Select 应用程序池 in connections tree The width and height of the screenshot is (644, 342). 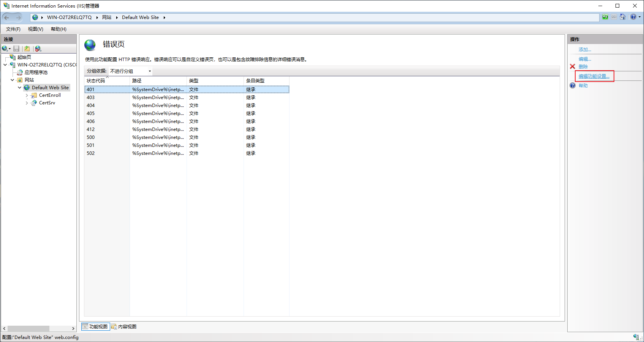(x=36, y=72)
